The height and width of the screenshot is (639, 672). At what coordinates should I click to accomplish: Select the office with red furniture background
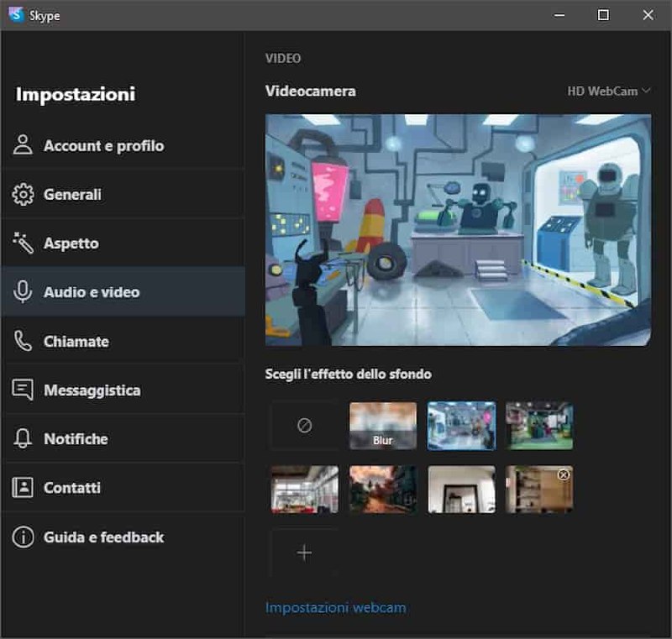[305, 489]
